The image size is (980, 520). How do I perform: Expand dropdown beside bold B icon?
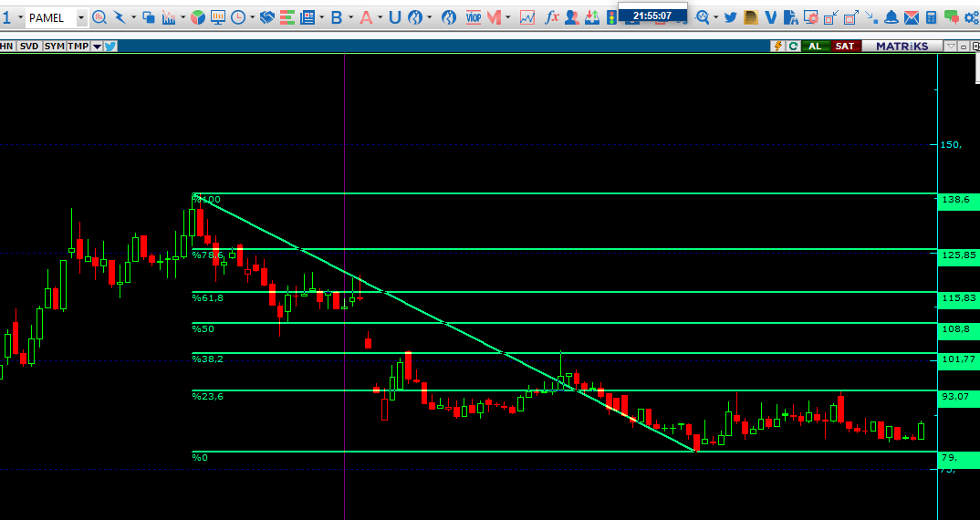[350, 17]
